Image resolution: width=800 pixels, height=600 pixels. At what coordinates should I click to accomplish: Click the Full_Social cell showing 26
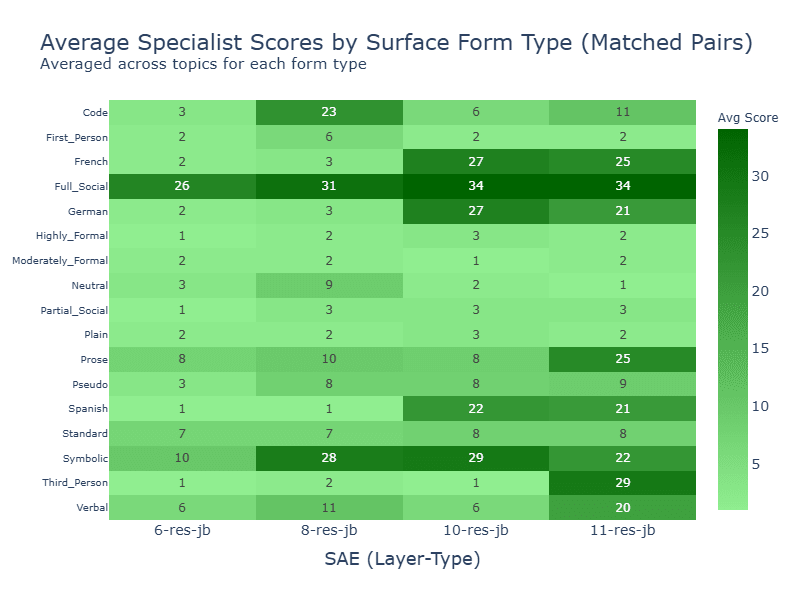click(x=182, y=187)
